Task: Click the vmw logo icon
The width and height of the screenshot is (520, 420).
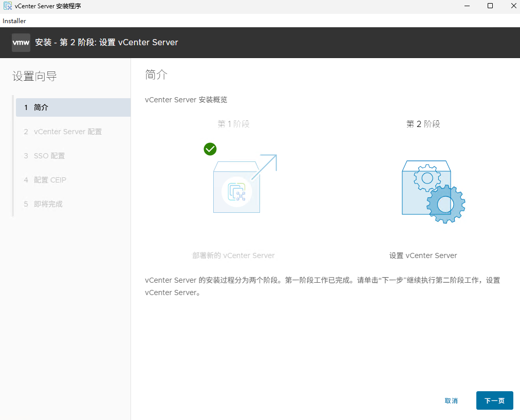Action: pyautogui.click(x=21, y=42)
